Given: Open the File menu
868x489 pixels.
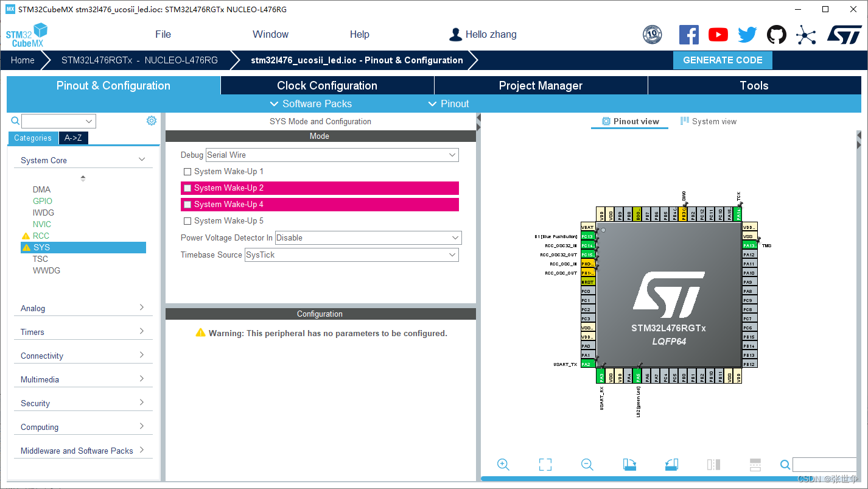Looking at the screenshot, I should (x=163, y=35).
